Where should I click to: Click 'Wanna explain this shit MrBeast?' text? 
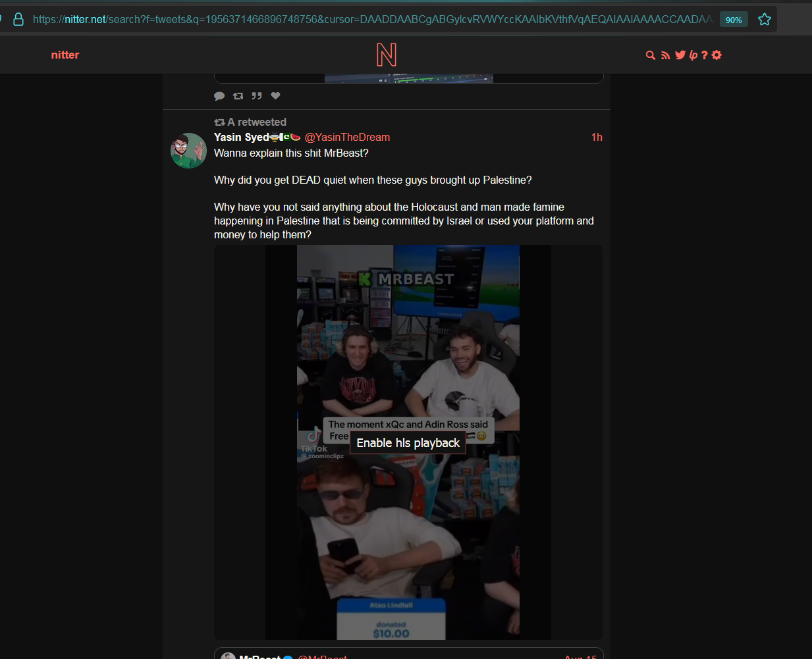(291, 153)
